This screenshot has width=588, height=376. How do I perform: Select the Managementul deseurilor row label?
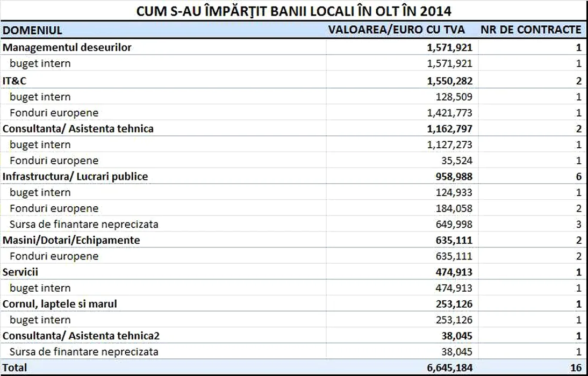point(67,47)
